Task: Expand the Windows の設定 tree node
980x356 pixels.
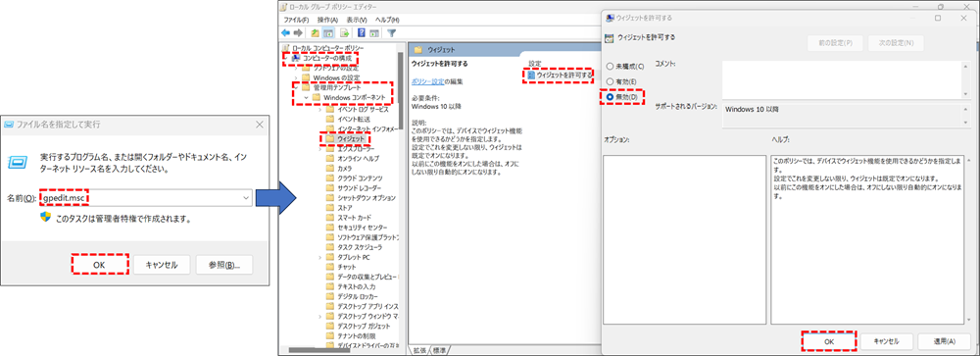Action: coord(296,77)
